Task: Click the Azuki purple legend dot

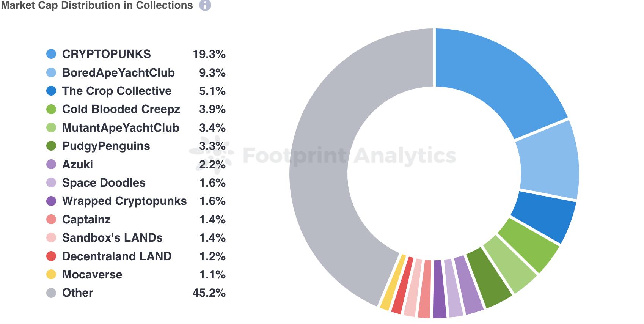Action: pyautogui.click(x=51, y=165)
